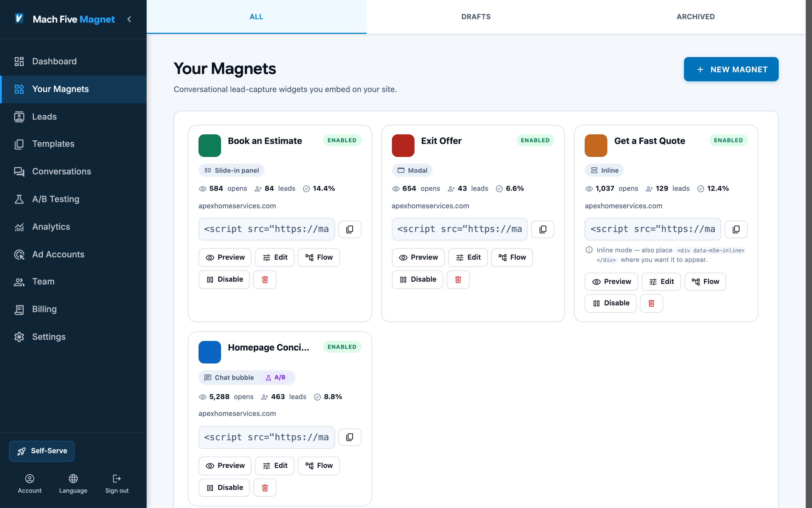This screenshot has width=812, height=508.
Task: Edit the Book an Estimate magnet
Action: coord(275,258)
